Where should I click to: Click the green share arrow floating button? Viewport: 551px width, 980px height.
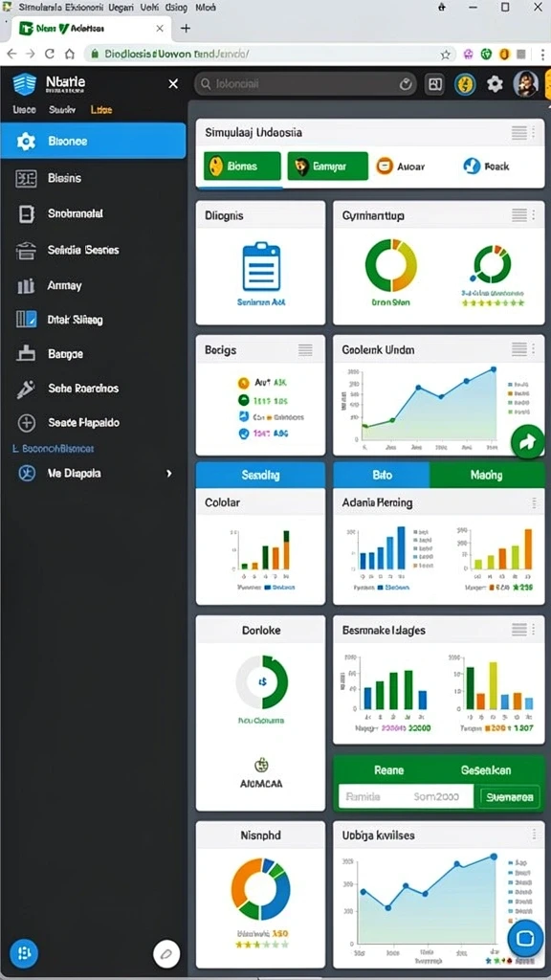(x=527, y=442)
